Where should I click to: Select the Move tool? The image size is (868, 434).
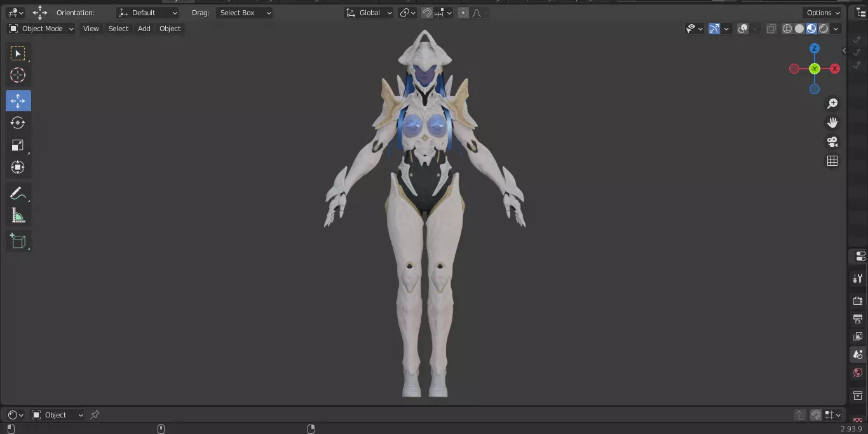tap(18, 101)
